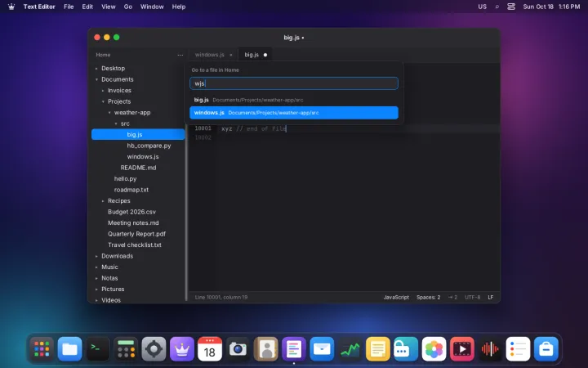Open hb_compare.py in the sidebar
The image size is (588, 368).
point(149,146)
